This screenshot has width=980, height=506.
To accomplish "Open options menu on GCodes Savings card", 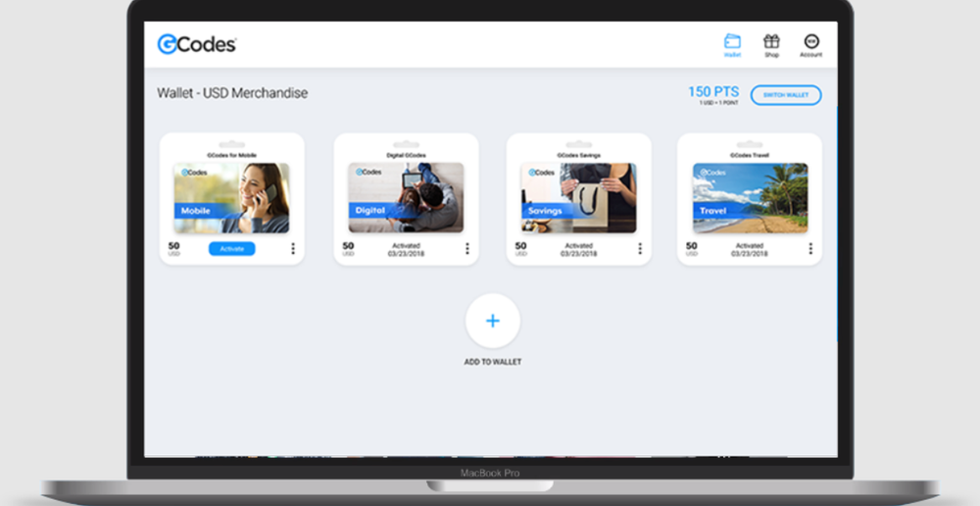I will point(639,249).
